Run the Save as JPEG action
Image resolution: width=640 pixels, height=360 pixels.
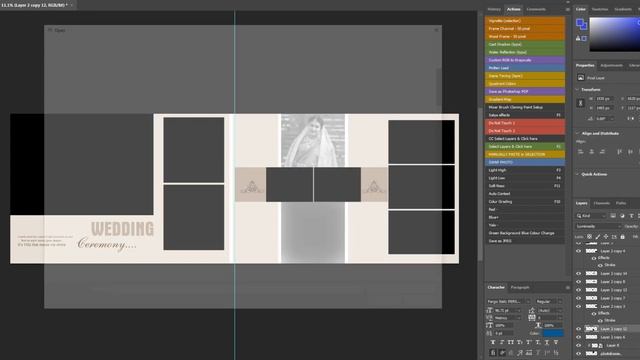coord(525,241)
